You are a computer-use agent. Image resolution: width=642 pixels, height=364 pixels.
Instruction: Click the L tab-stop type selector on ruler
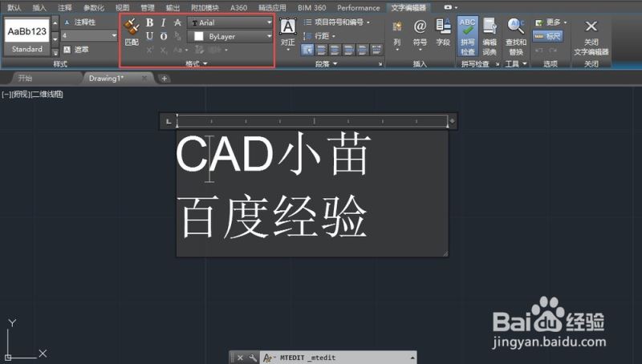[169, 122]
